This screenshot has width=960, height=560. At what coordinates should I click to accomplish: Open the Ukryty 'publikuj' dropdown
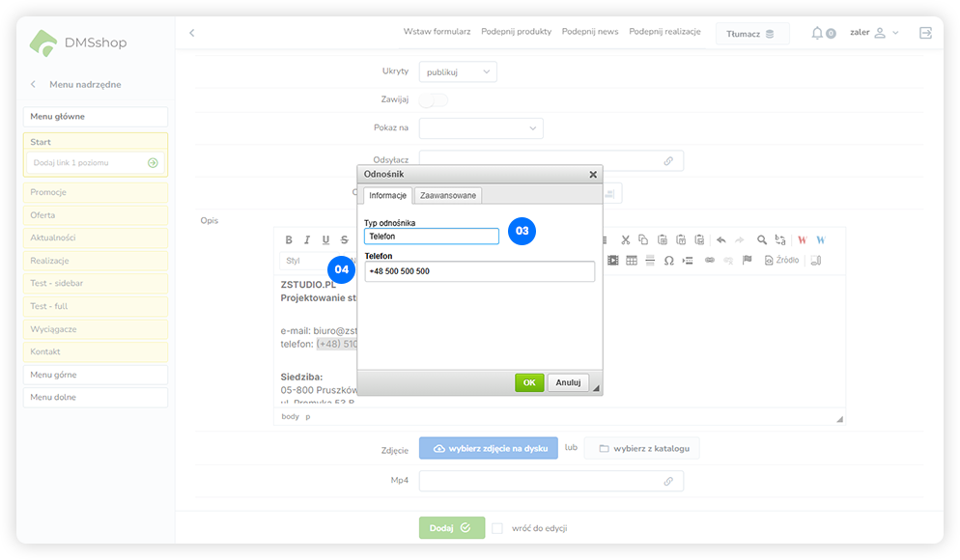click(458, 71)
